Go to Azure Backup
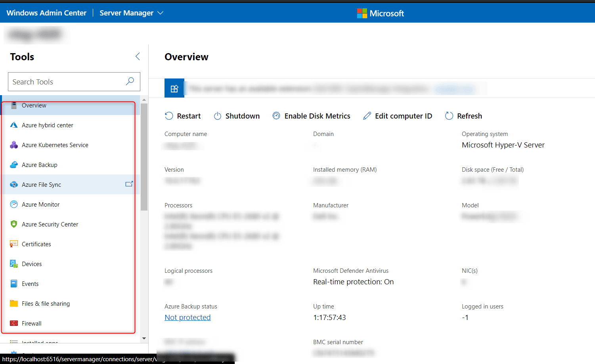Viewport: 595px width, 364px height. click(x=70, y=165)
